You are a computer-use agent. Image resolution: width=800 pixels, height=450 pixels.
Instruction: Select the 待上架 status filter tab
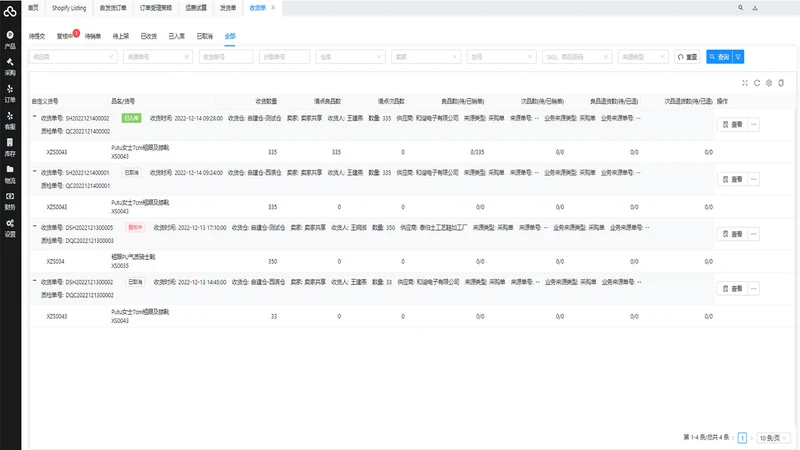pos(121,36)
